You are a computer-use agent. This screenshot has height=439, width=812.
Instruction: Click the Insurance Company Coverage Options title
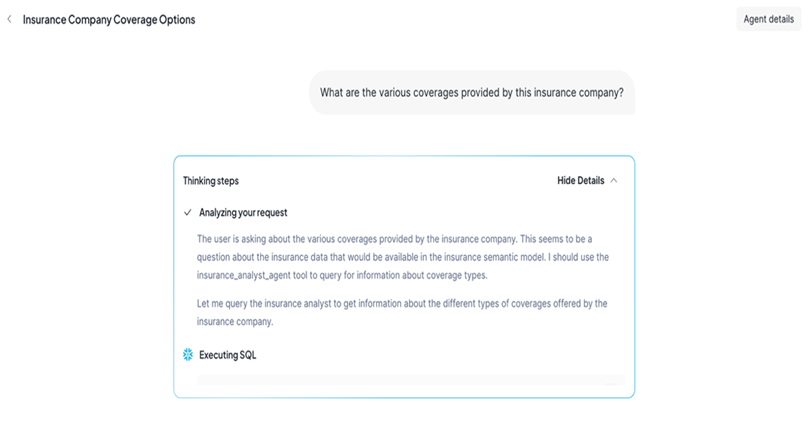pos(109,20)
